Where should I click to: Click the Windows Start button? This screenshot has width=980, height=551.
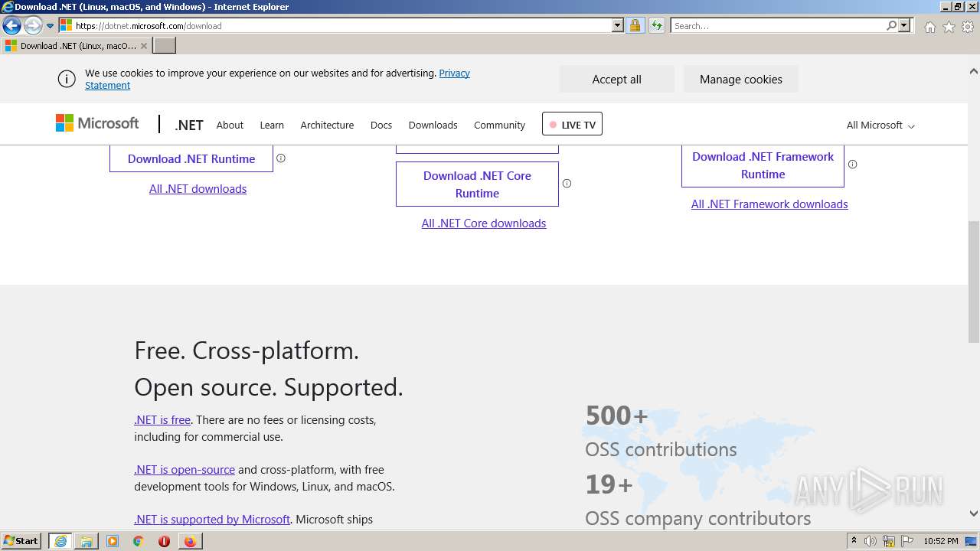(21, 540)
